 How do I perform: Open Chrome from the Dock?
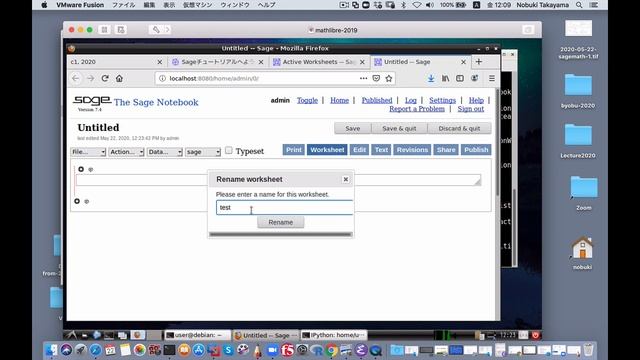tap(331, 350)
